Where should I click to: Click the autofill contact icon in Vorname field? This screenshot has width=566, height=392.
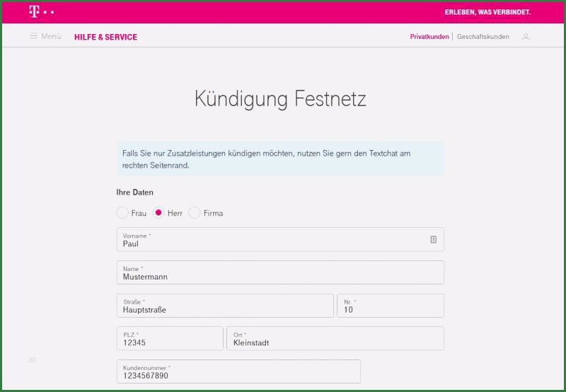(433, 239)
